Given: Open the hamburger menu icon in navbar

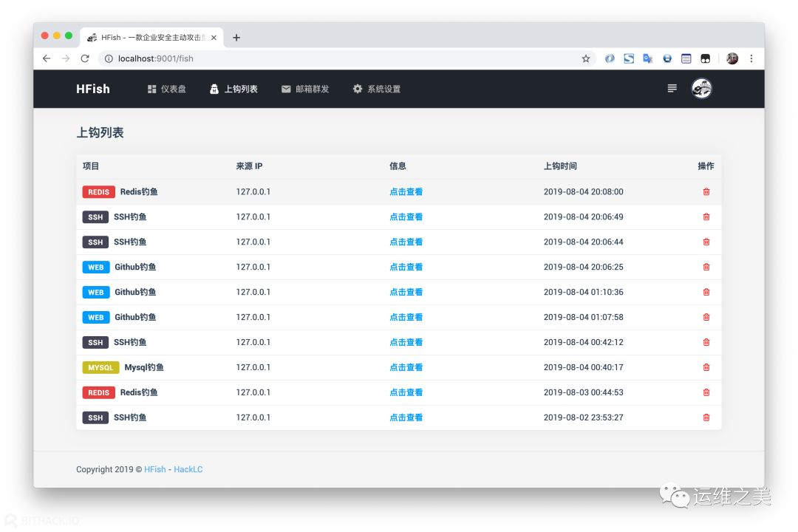Looking at the screenshot, I should (672, 89).
